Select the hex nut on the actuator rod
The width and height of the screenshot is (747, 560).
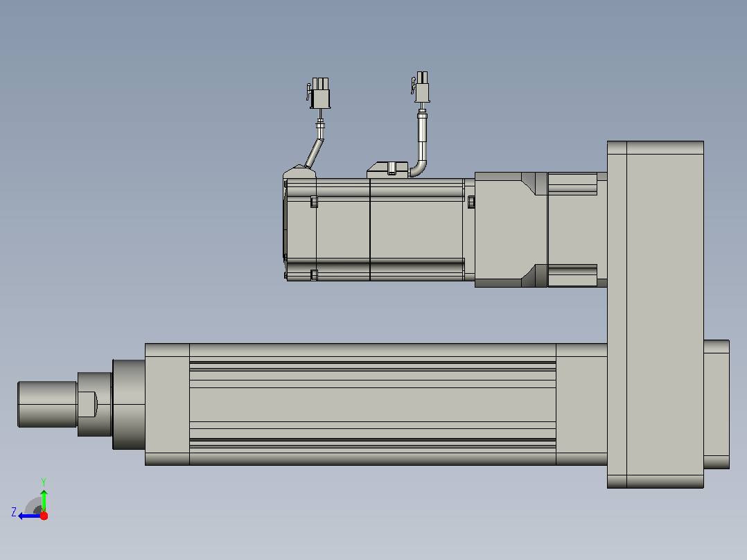point(94,404)
